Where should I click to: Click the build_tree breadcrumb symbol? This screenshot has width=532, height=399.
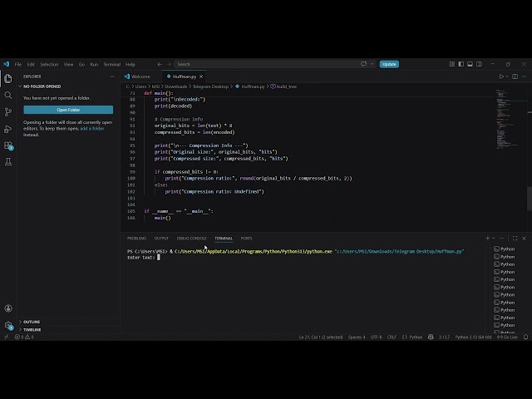click(x=283, y=86)
